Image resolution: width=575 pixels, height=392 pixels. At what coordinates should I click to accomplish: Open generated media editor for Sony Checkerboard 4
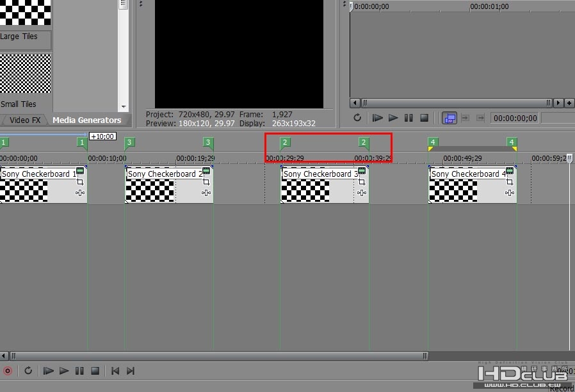[510, 170]
